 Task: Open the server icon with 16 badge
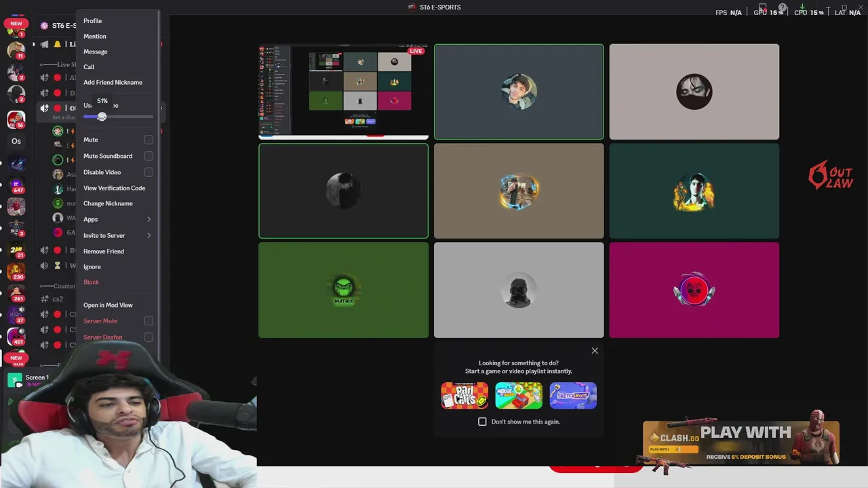(16, 119)
